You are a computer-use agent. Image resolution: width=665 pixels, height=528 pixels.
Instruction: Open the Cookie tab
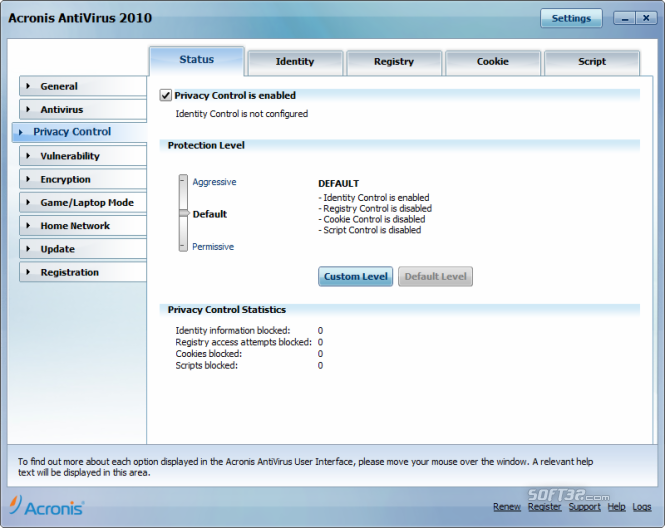tap(493, 62)
